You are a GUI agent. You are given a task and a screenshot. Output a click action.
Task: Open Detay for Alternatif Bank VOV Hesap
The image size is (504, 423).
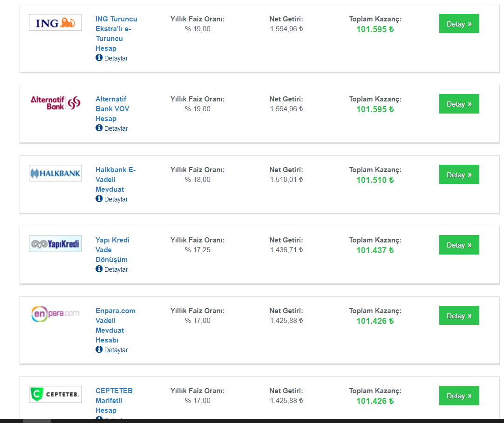[459, 104]
